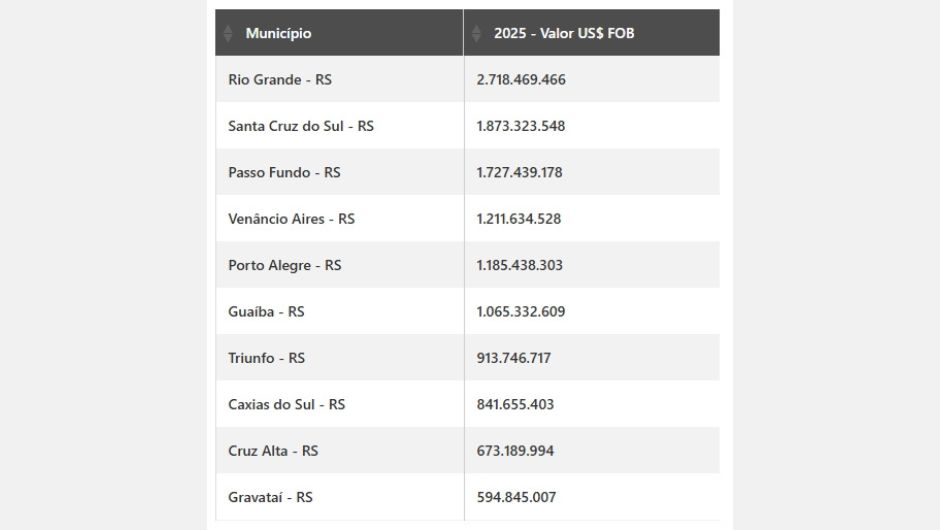This screenshot has width=940, height=530.
Task: Click the Passo Fundo - RS cell
Action: [x=284, y=172]
